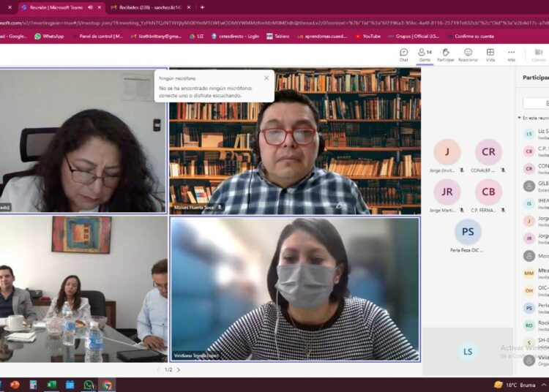Click the Perla Peza PS avatar
This screenshot has width=549, height=392.
point(467,232)
